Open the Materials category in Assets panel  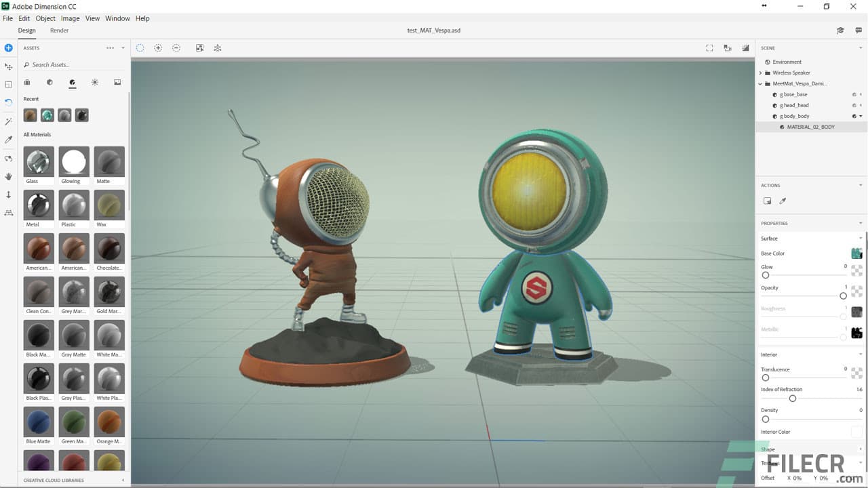73,83
